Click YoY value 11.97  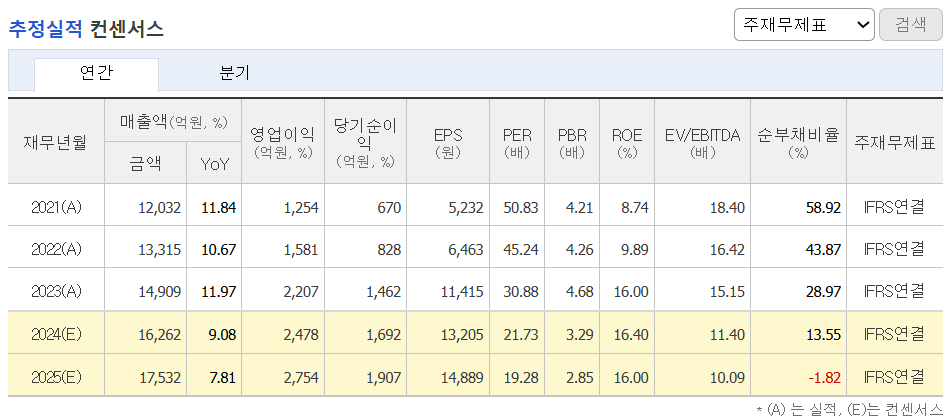(x=219, y=292)
